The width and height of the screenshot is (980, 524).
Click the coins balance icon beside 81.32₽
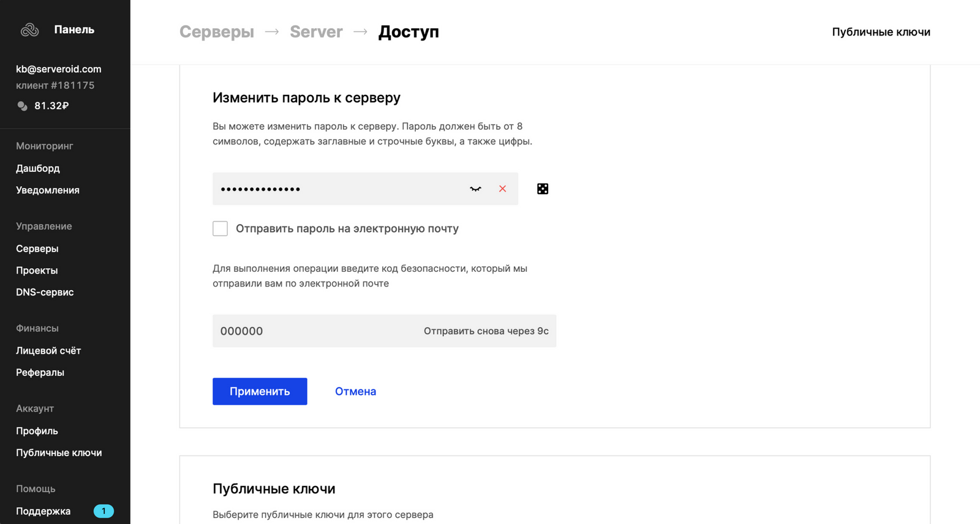(22, 106)
